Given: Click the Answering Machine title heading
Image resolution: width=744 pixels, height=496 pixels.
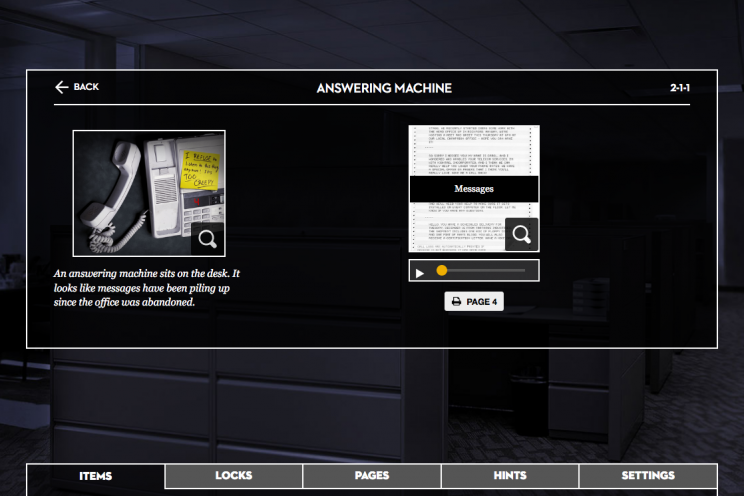Looking at the screenshot, I should [384, 88].
